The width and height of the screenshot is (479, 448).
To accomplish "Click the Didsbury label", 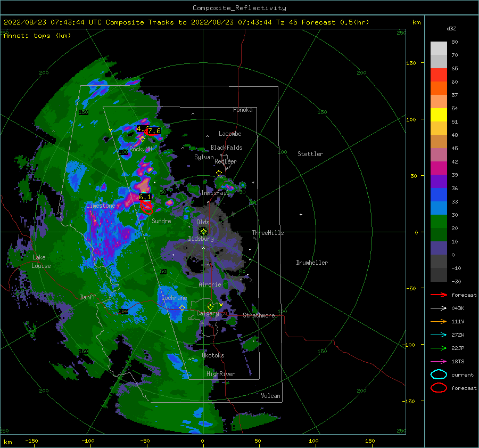I will tap(201, 239).
